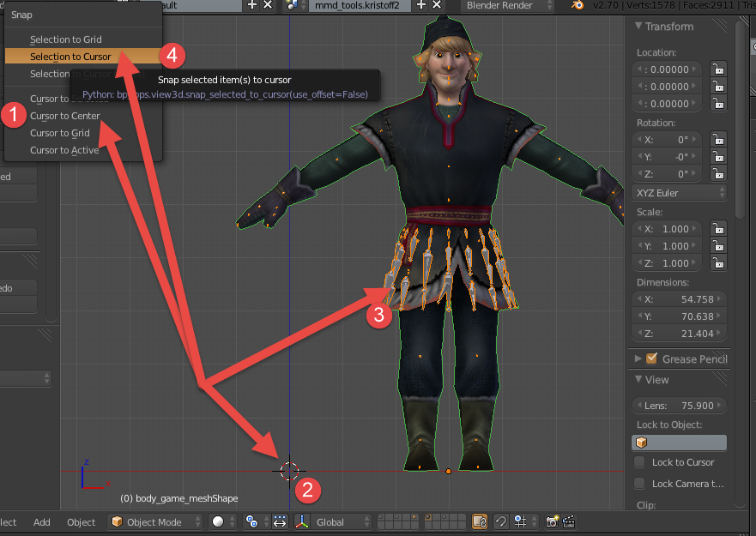This screenshot has width=756, height=536.
Task: Expand the Grease Pencil panel
Action: pos(638,358)
